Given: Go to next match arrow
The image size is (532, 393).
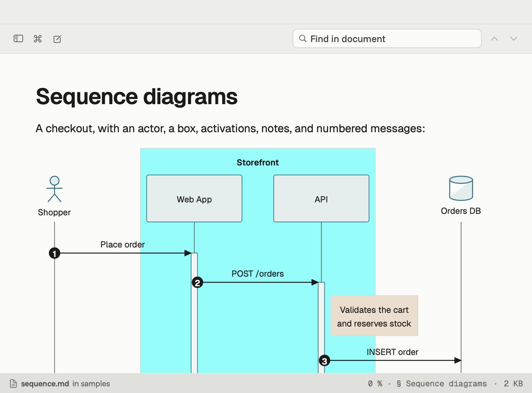Looking at the screenshot, I should click(x=514, y=39).
